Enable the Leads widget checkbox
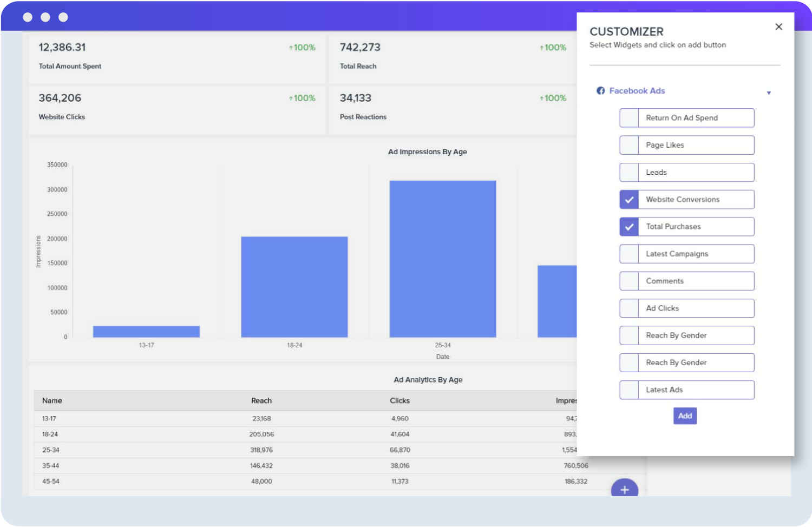The height and width of the screenshot is (527, 812). point(629,172)
